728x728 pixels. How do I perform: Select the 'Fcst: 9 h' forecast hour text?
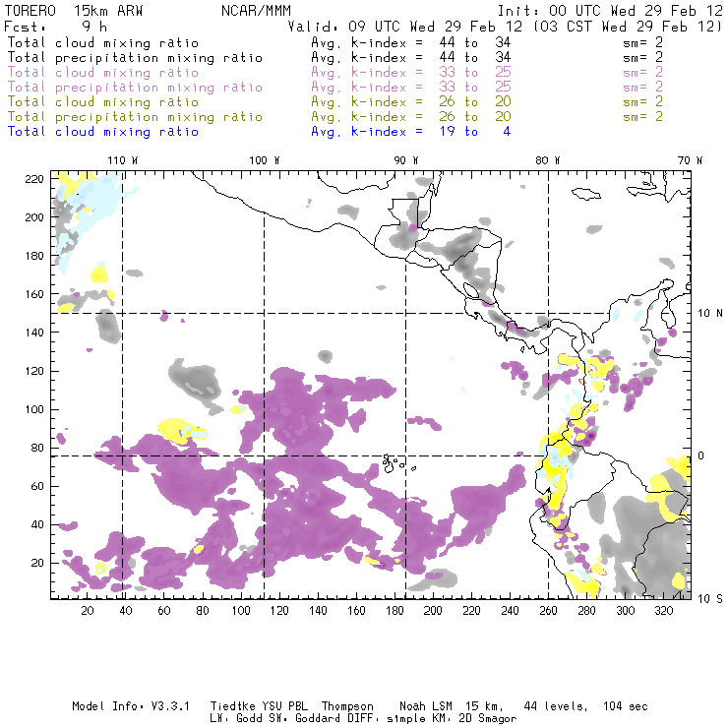55,27
